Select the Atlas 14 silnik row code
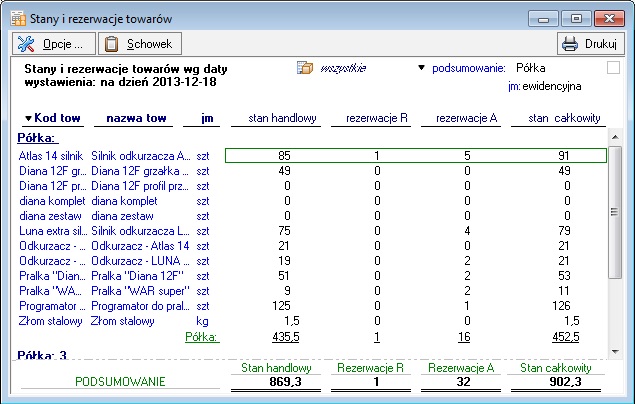Viewport: 635px width, 404px height. click(x=51, y=156)
